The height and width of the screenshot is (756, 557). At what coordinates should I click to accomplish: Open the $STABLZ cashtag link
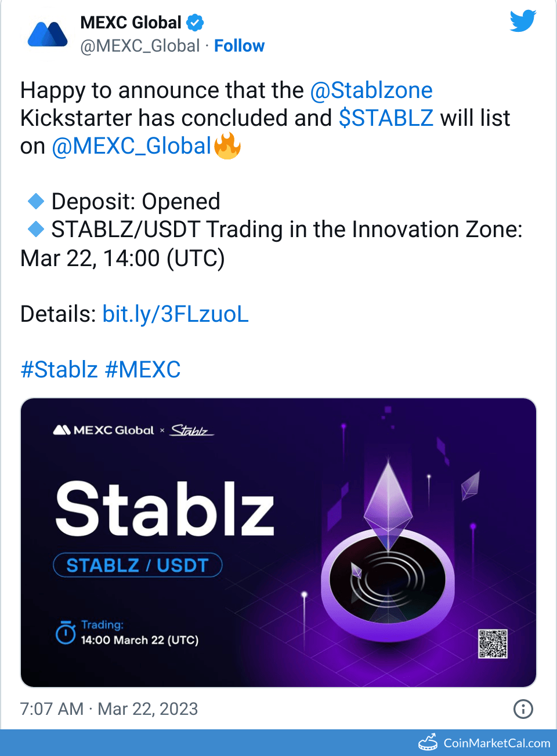(386, 118)
